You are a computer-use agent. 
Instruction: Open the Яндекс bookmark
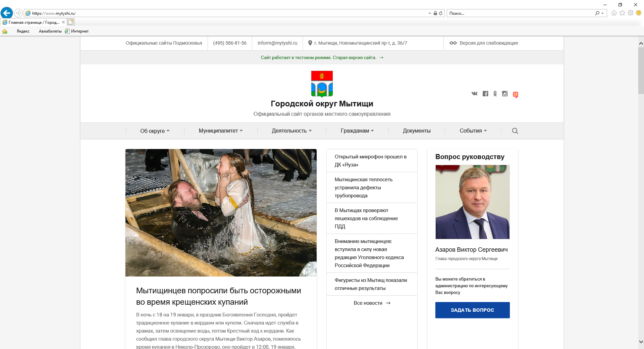tap(23, 31)
